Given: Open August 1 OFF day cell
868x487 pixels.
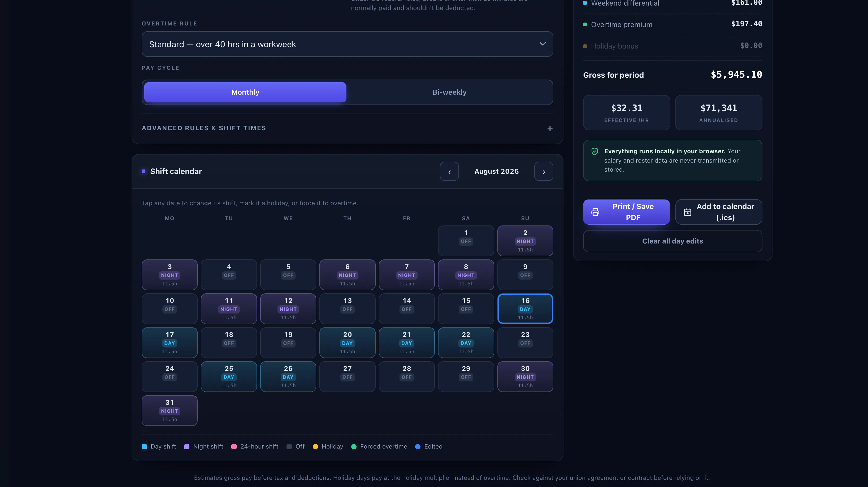Looking at the screenshot, I should 466,241.
